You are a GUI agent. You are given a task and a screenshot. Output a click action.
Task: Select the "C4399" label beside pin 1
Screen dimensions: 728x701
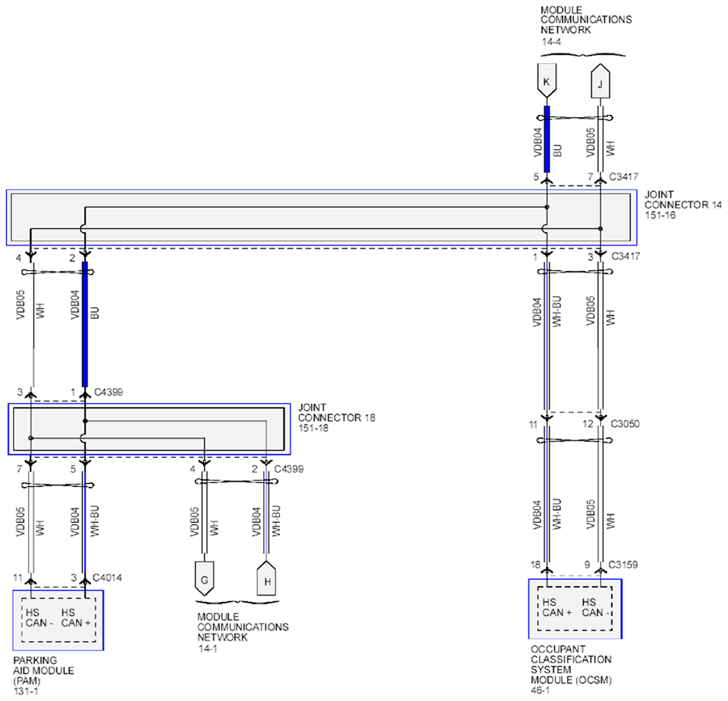click(108, 392)
